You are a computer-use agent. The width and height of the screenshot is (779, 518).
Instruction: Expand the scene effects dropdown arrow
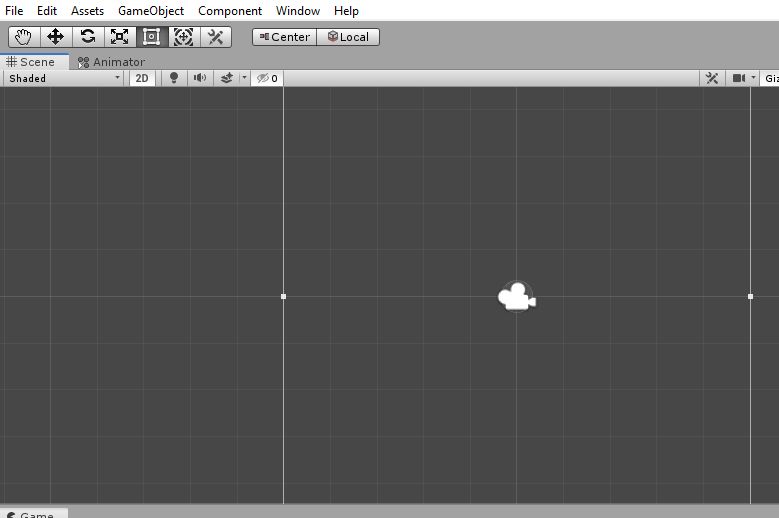point(244,78)
